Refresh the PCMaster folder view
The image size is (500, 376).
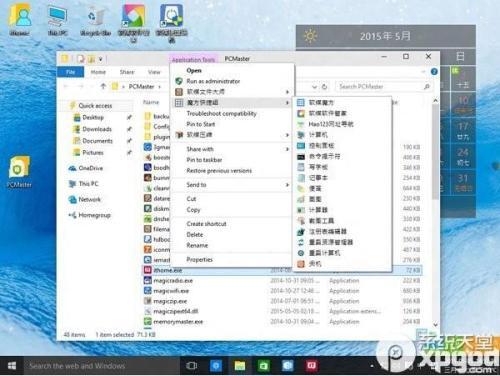[324, 87]
